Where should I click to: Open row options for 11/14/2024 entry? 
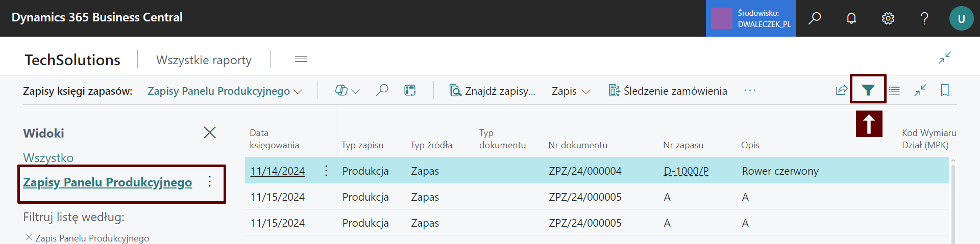(326, 171)
